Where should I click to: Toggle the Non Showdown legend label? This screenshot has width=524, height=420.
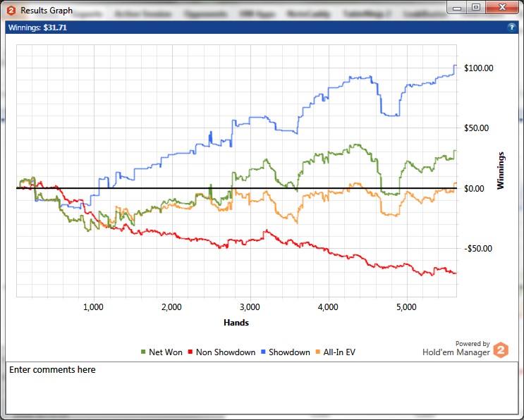pyautogui.click(x=226, y=352)
